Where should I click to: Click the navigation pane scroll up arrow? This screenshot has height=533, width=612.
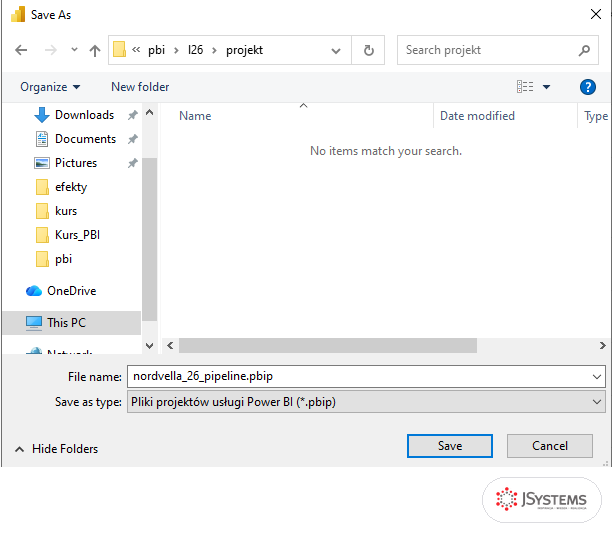click(x=149, y=113)
